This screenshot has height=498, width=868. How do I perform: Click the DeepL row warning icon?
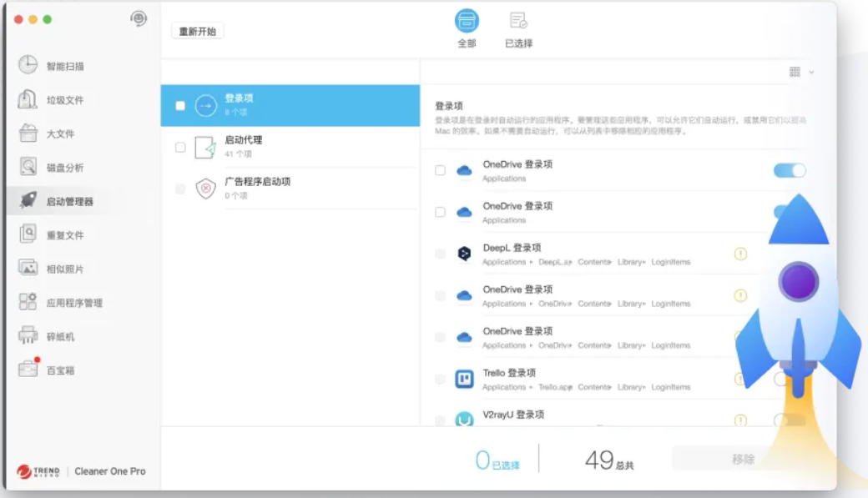click(740, 254)
